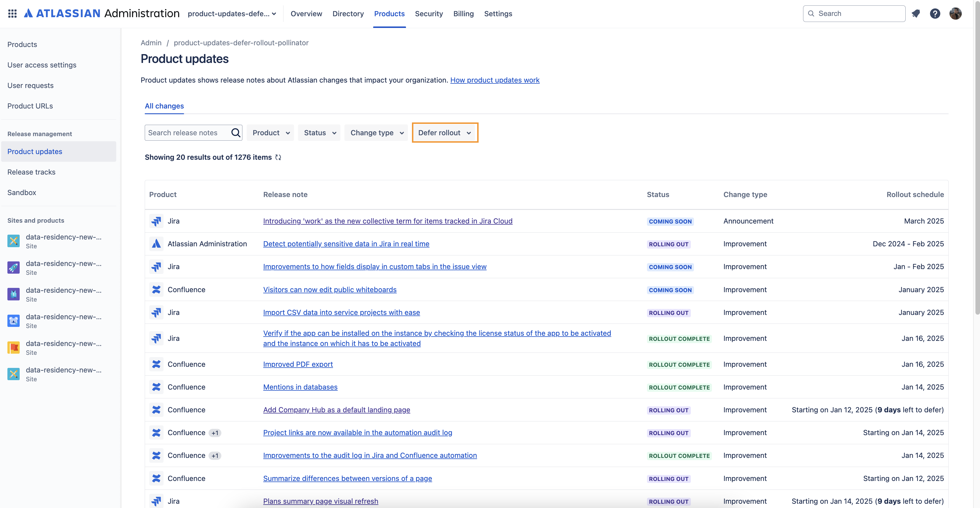Viewport: 980px width, 508px height.
Task: Open the Defer rollout dropdown
Action: (445, 133)
